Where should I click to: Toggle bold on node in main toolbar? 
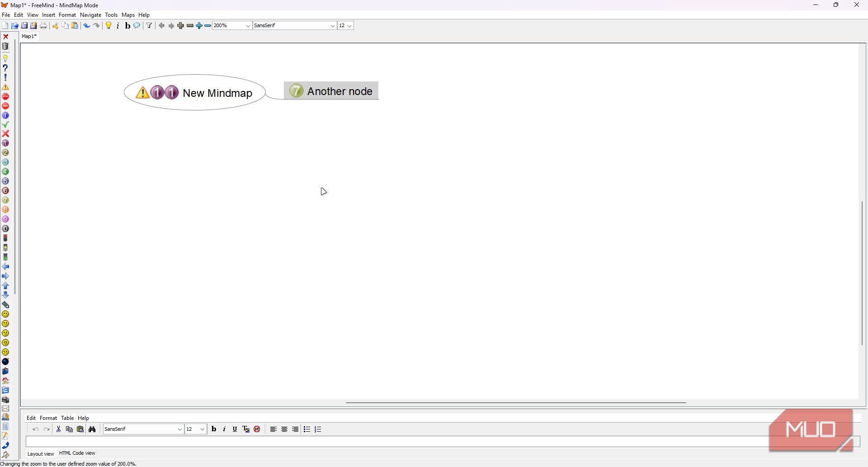tap(127, 26)
